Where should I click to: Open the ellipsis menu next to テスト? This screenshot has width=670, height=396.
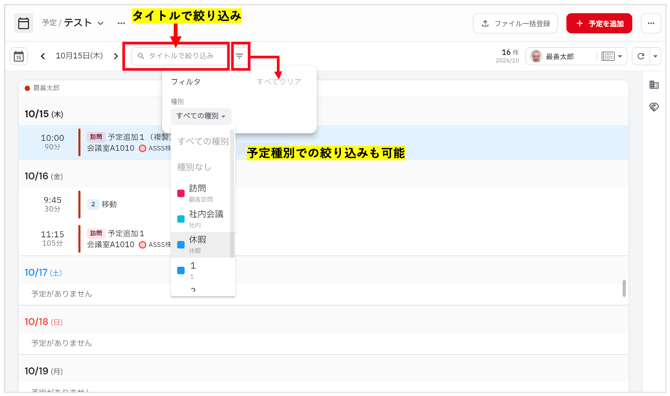(x=121, y=23)
